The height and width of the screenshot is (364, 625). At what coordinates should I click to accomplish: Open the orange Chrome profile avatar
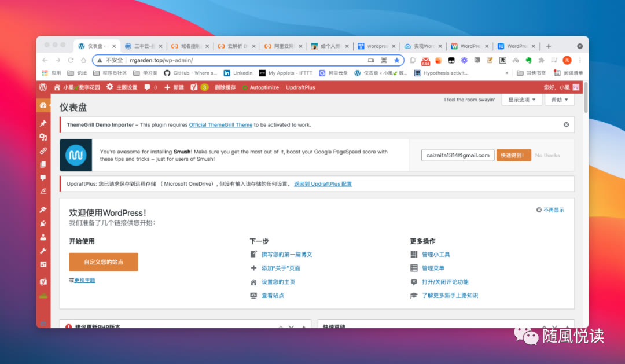click(567, 60)
